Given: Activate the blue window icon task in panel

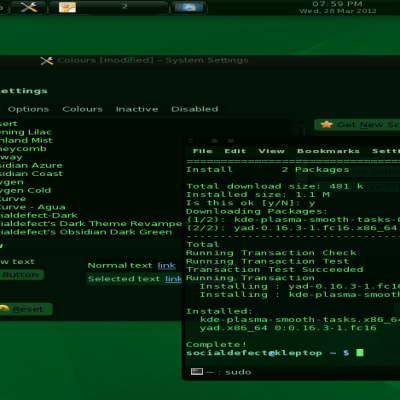Looking at the screenshot, I should click(x=189, y=7).
